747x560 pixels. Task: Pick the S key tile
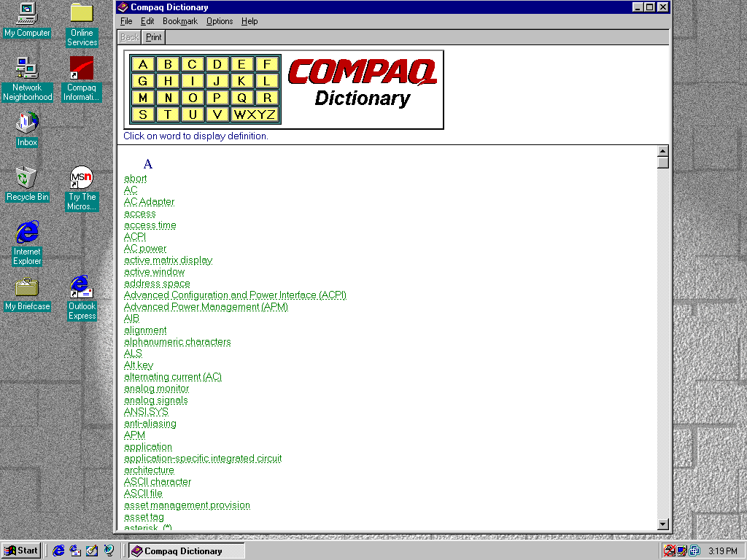(142, 114)
